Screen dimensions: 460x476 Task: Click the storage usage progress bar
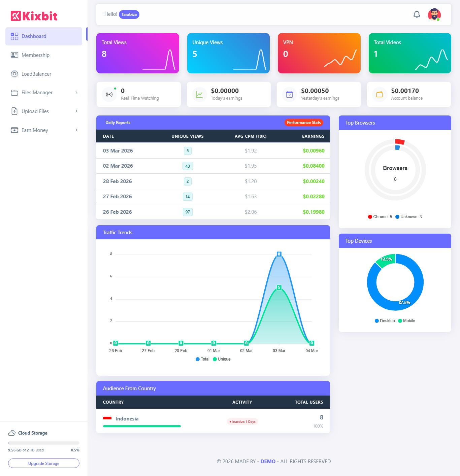(x=44, y=443)
